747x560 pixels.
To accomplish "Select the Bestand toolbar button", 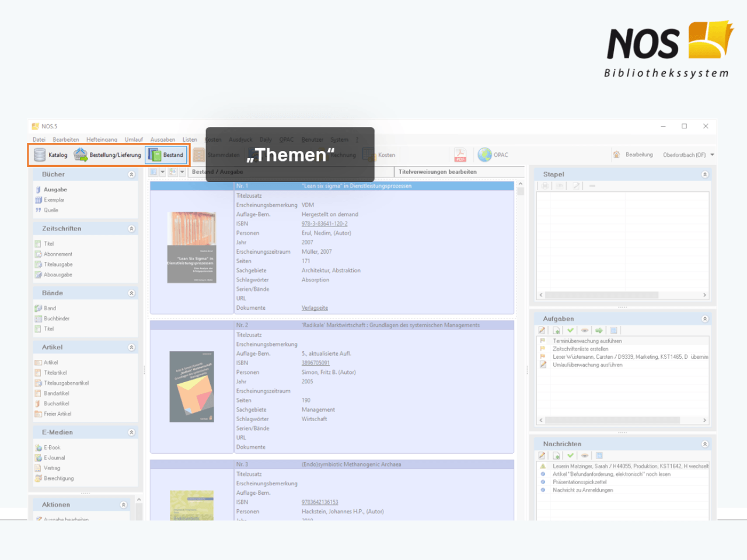I will click(x=166, y=155).
